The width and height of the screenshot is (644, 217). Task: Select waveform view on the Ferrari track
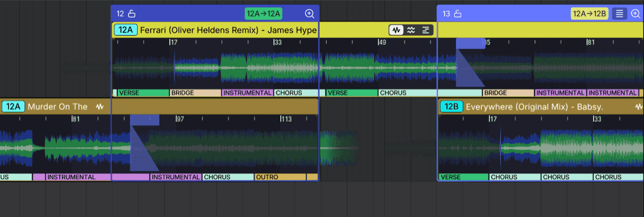tap(396, 30)
